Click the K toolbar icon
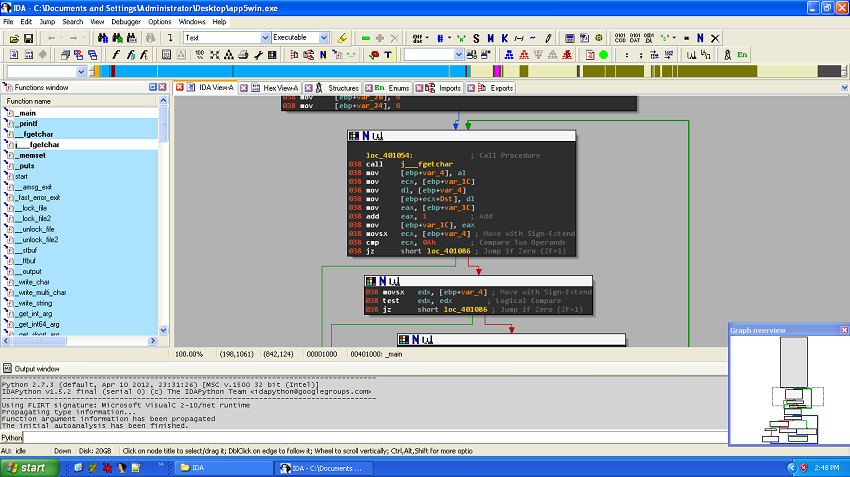This screenshot has width=850, height=477. click(505, 38)
